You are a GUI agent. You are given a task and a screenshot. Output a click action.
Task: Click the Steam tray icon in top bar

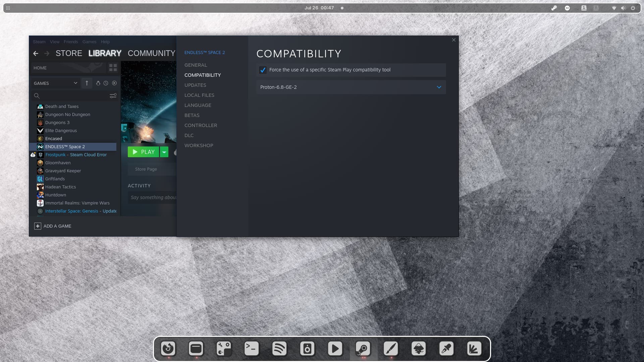pyautogui.click(x=554, y=8)
